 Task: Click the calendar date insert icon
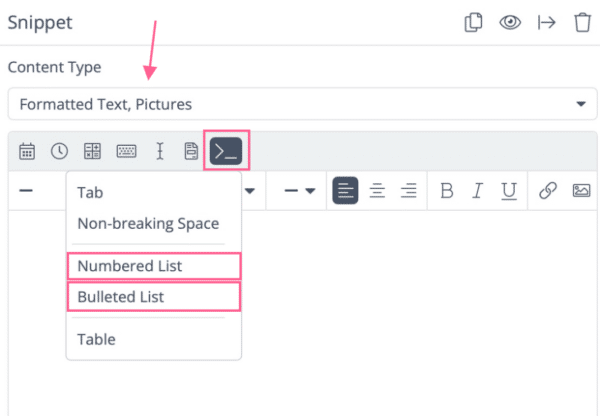pos(27,151)
